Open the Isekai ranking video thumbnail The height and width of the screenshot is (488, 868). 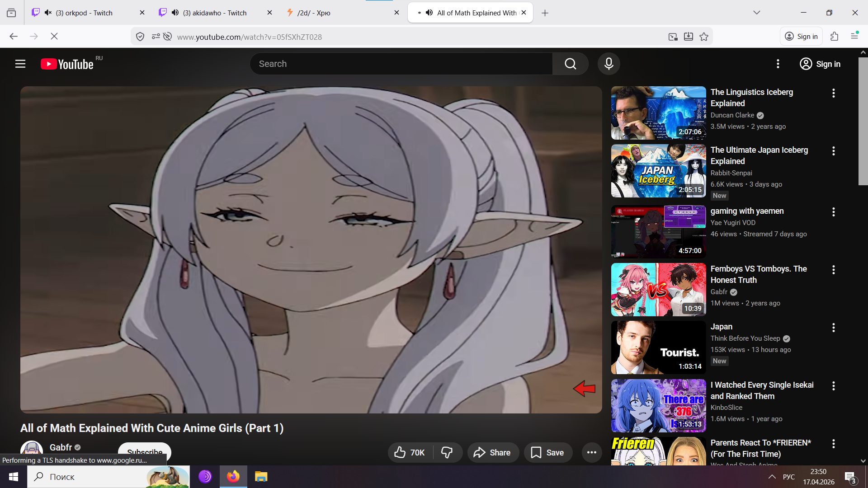pos(658,406)
